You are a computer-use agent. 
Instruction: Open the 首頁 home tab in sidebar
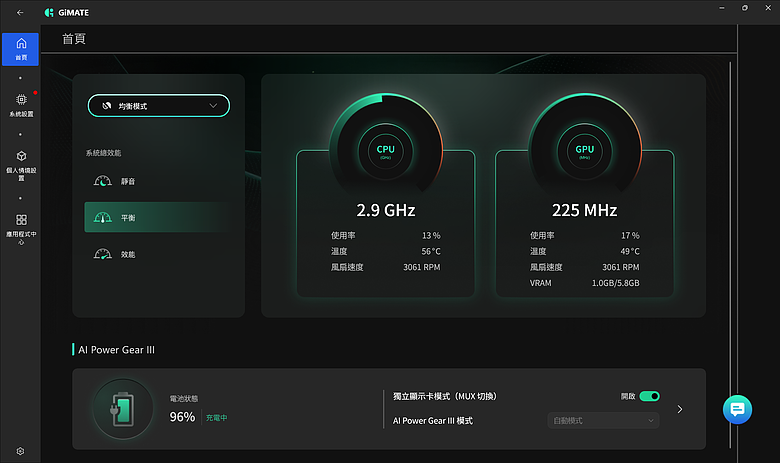[x=20, y=49]
